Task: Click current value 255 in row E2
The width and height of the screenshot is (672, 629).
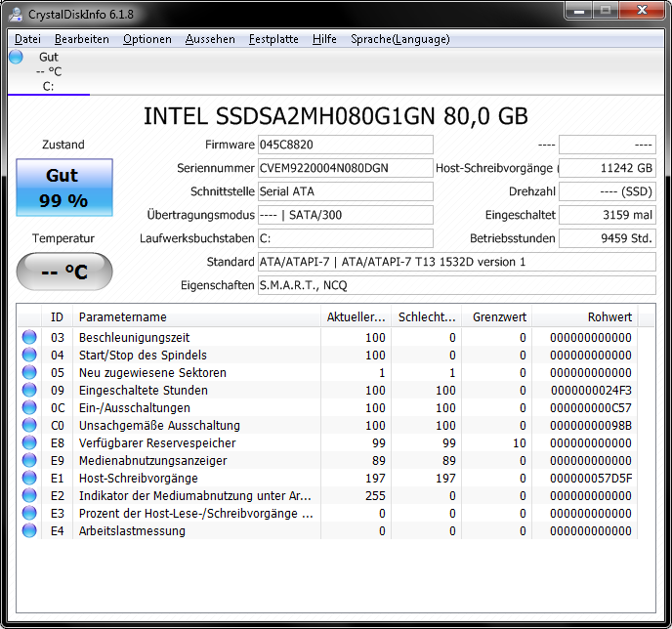Action: tap(375, 496)
